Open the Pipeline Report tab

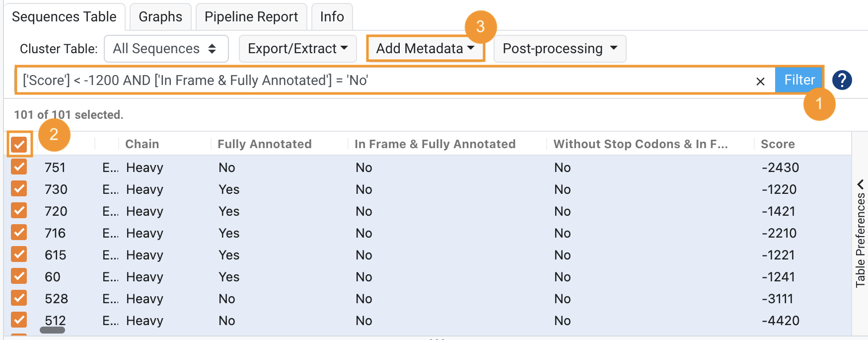(x=251, y=17)
